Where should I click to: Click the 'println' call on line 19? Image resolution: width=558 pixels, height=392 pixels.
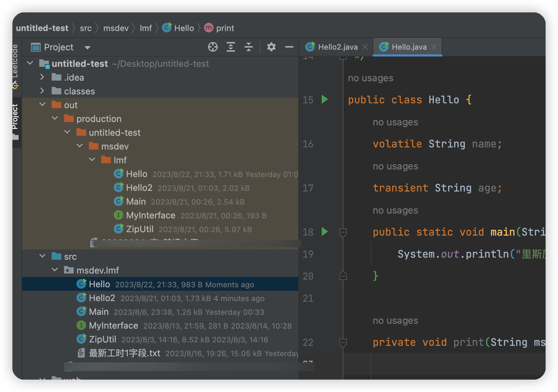pos(487,254)
